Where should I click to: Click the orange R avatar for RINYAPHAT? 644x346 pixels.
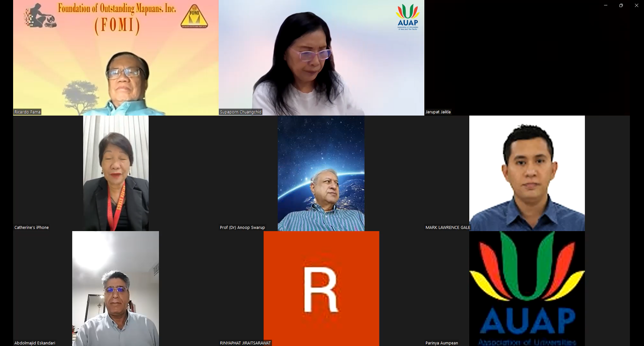pyautogui.click(x=321, y=288)
